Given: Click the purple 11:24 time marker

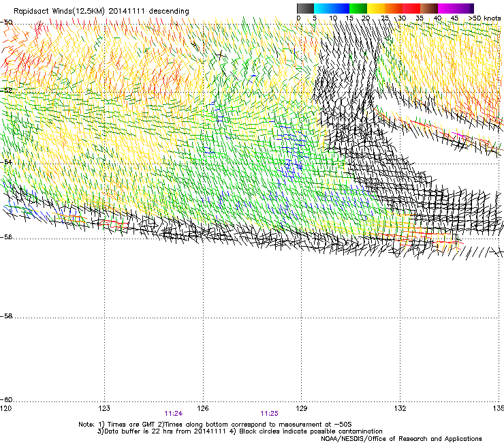Looking at the screenshot, I should point(174,414).
